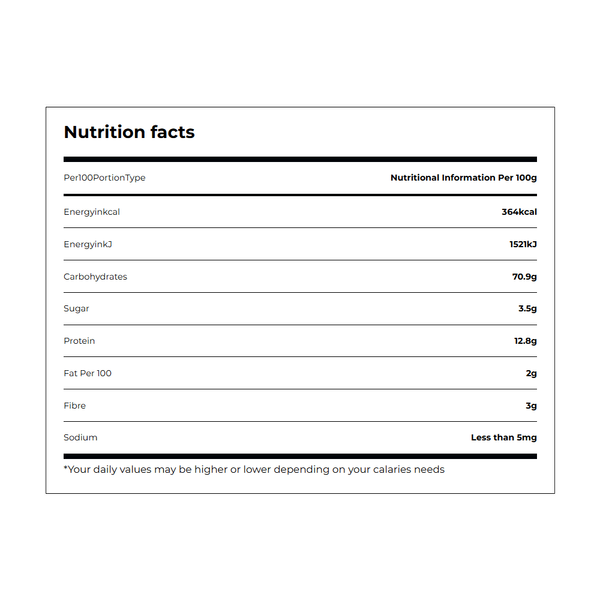Click the Less than 5mg value
This screenshot has width=600, height=600.
pos(504,437)
